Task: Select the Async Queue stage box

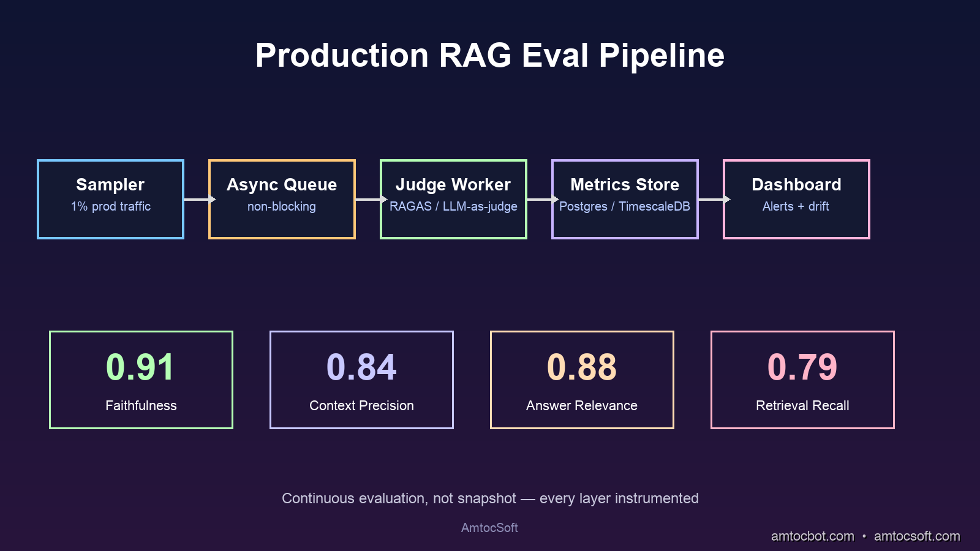Action: coord(282,198)
